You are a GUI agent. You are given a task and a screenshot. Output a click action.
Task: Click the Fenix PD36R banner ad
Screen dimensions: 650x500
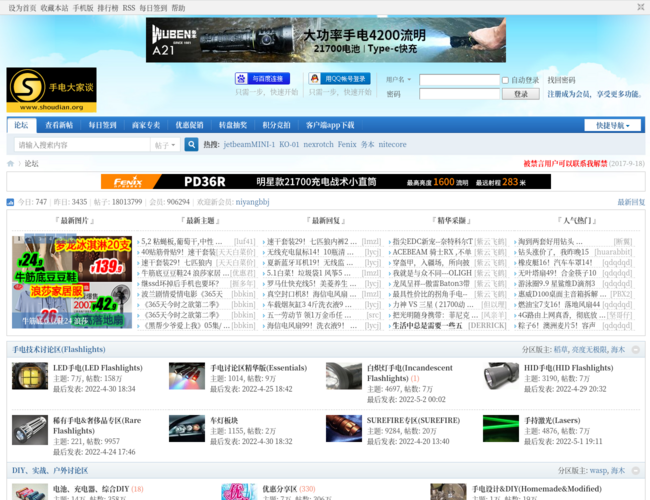pos(326,182)
